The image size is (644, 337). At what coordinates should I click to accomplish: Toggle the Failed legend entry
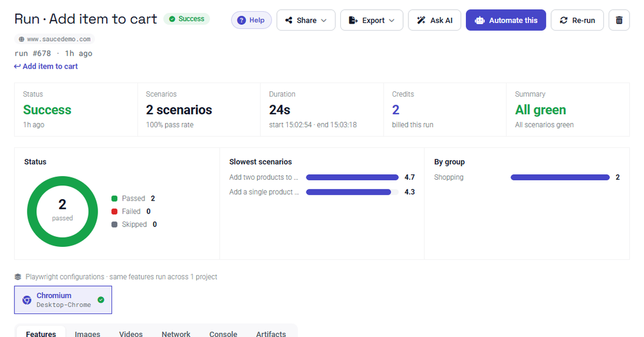pyautogui.click(x=131, y=211)
